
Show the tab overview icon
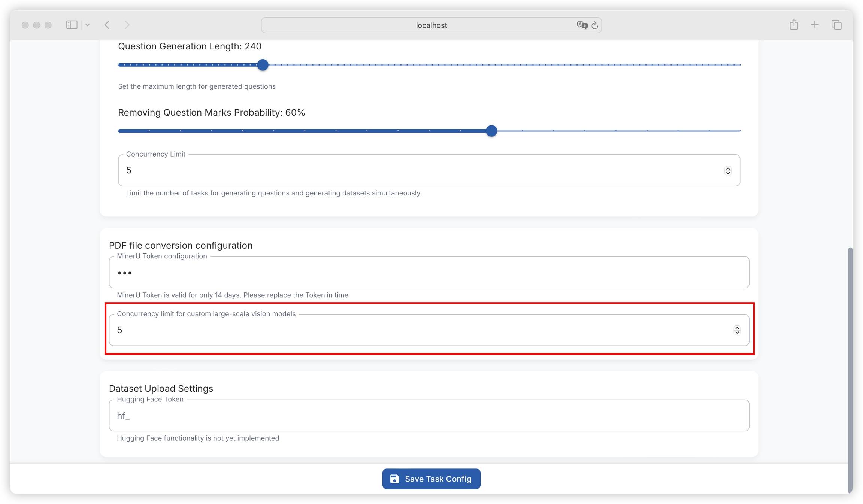[836, 25]
